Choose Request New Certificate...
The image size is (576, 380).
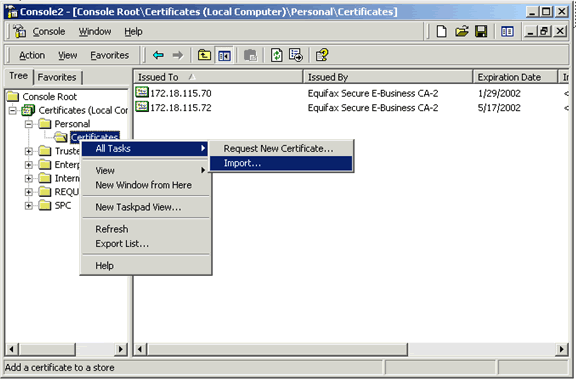(x=281, y=148)
